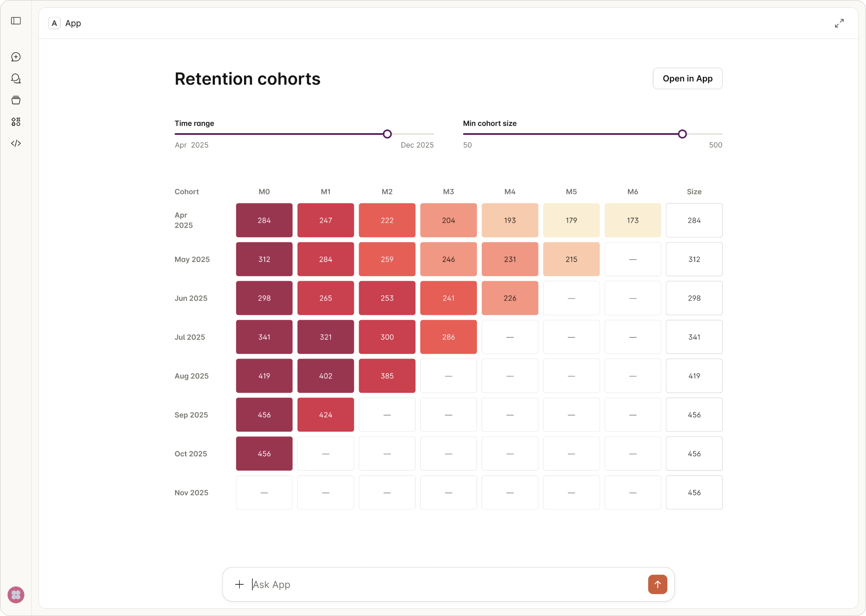Open the projects archive icon

pyautogui.click(x=16, y=100)
